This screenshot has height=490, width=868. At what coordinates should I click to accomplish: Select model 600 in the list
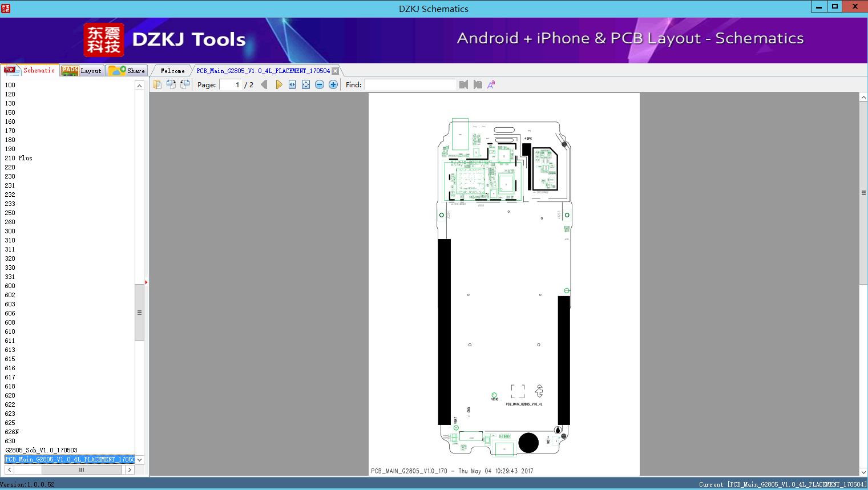10,286
